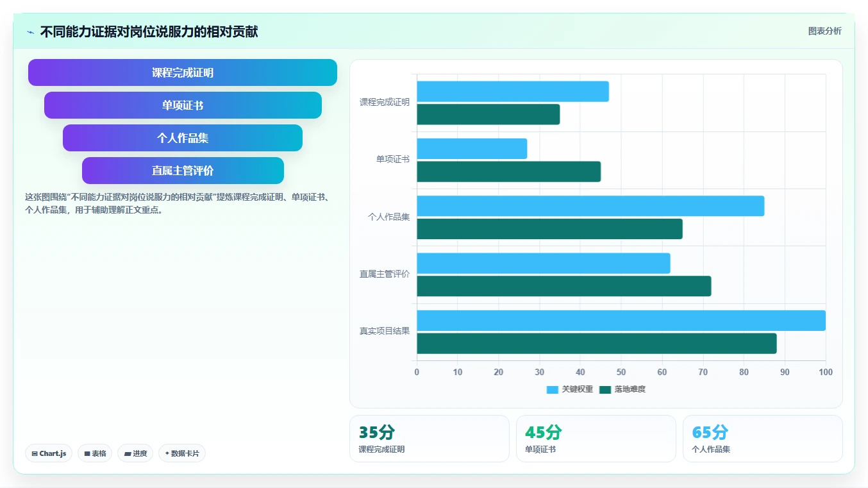Select the 个人作品集 funnel stage
Image resolution: width=868 pixels, height=488 pixels.
(x=183, y=138)
